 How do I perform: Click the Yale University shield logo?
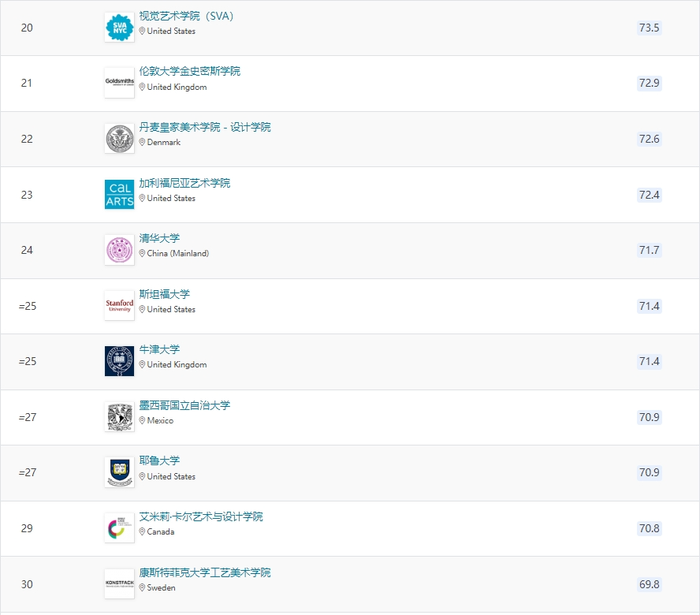point(119,472)
